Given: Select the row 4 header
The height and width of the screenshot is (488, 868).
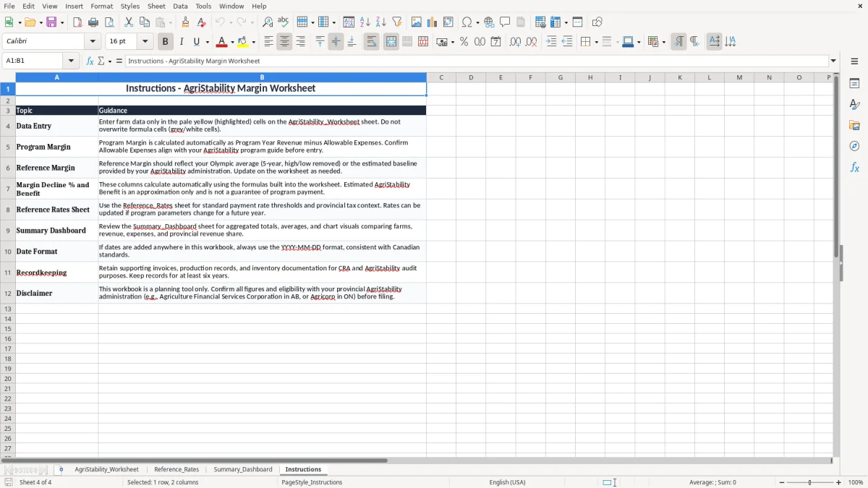Looking at the screenshot, I should (8, 126).
